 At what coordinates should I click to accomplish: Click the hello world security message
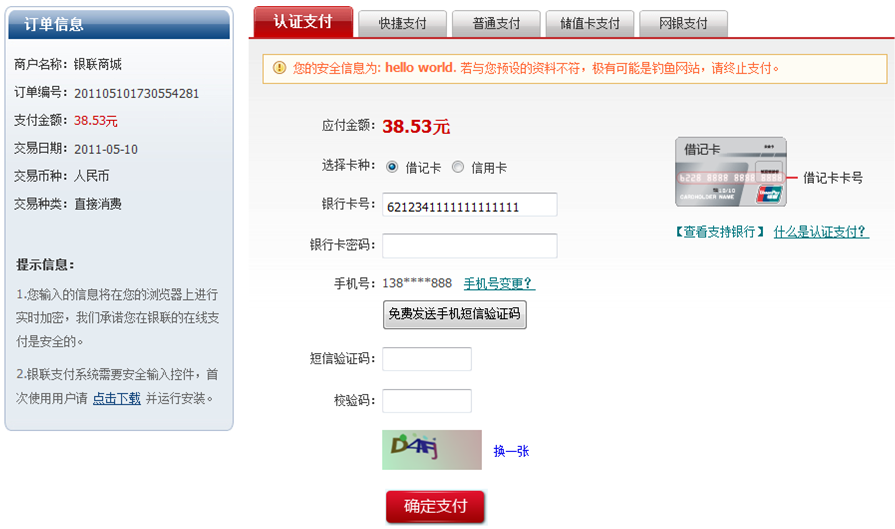pyautogui.click(x=420, y=68)
